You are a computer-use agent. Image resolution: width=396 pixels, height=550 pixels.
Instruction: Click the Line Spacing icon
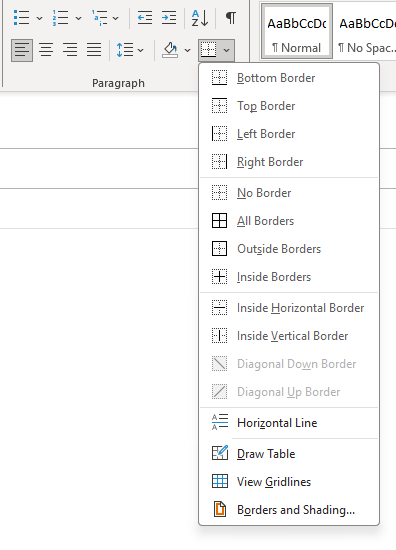click(125, 50)
